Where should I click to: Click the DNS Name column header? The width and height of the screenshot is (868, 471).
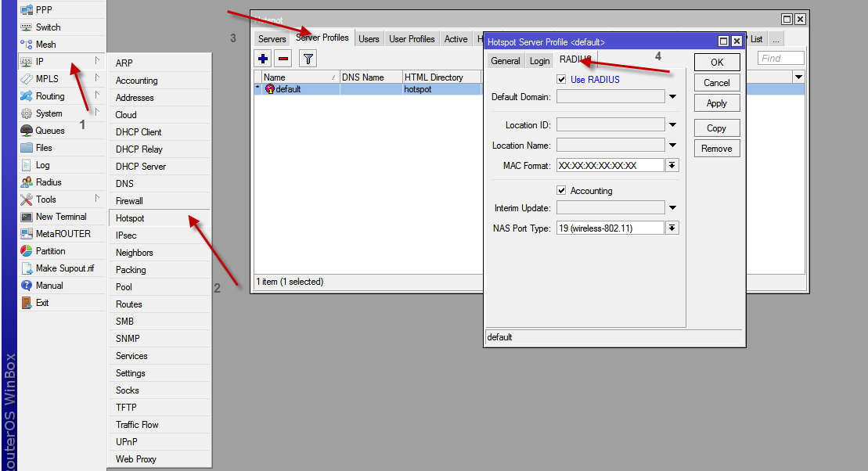coord(371,77)
